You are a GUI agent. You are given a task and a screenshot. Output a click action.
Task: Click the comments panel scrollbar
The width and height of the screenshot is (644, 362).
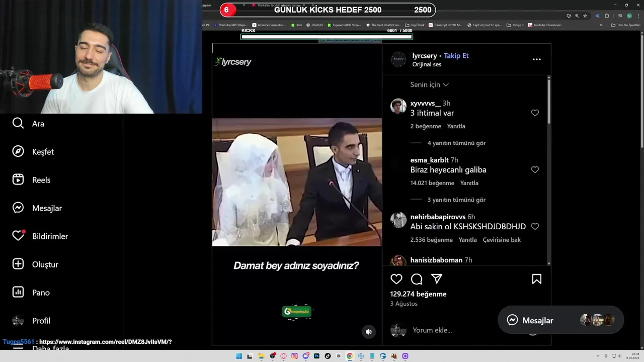tap(549, 101)
